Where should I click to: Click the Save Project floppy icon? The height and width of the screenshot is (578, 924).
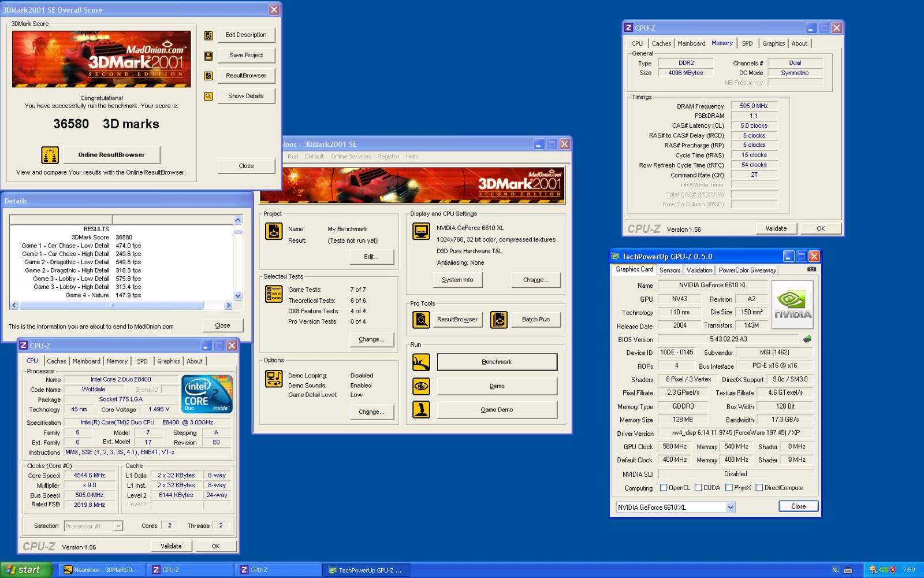pyautogui.click(x=208, y=55)
